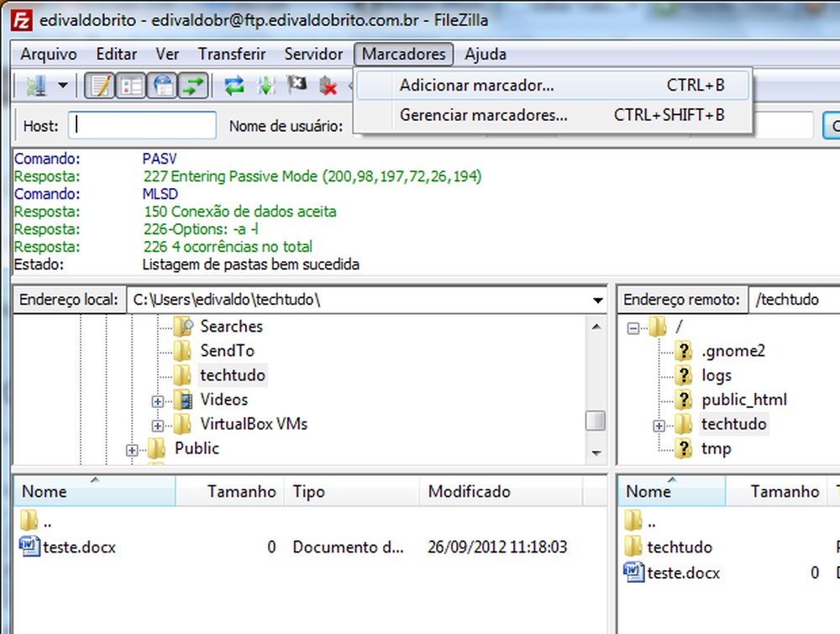Viewport: 840px width, 634px height.
Task: Toggle the message log display
Action: (x=97, y=85)
